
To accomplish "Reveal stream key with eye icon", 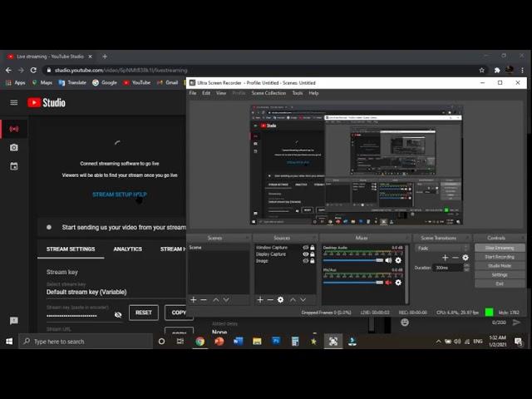I will [118, 315].
